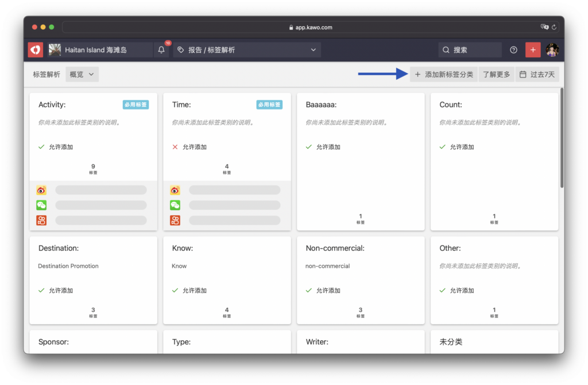The height and width of the screenshot is (385, 588).
Task: Reload the page with browser refresh icon
Action: point(554,27)
